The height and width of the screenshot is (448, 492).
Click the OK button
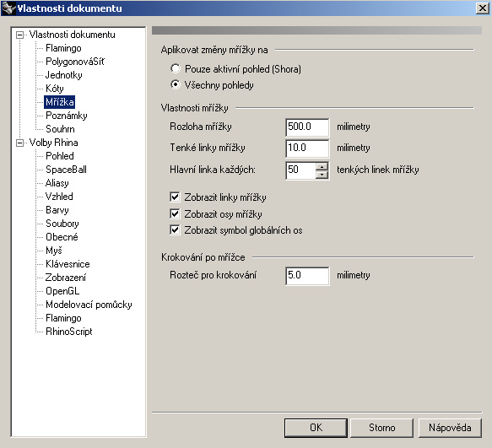[x=316, y=428]
